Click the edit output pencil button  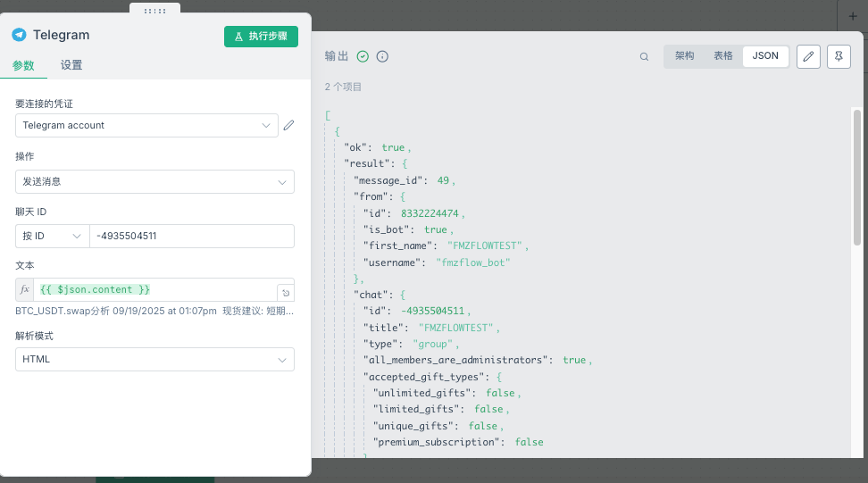808,56
